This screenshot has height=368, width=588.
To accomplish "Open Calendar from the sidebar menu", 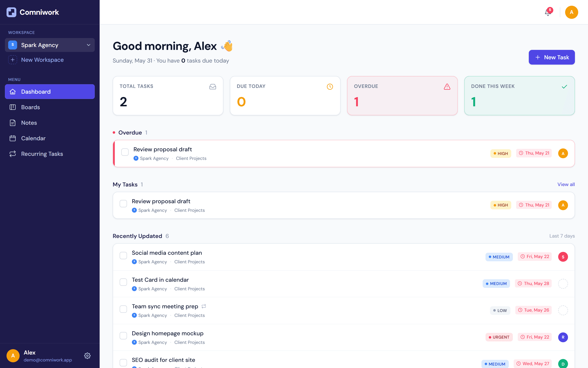I will pyautogui.click(x=50, y=138).
